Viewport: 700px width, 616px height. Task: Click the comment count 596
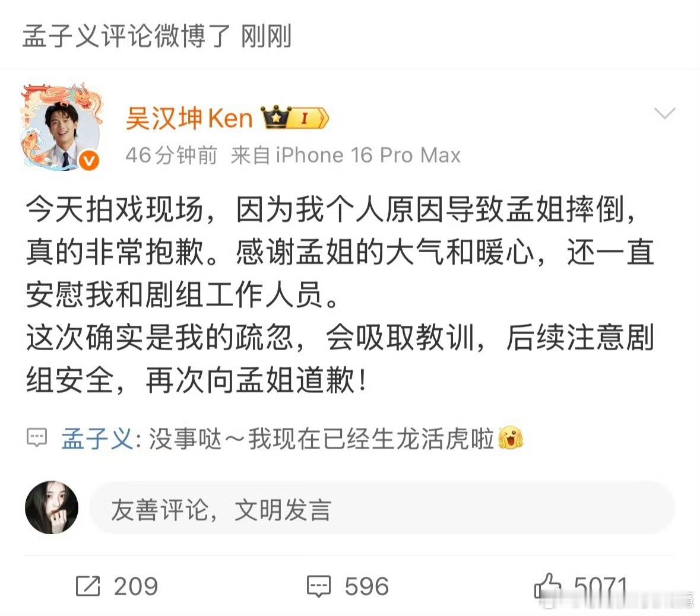point(366,586)
